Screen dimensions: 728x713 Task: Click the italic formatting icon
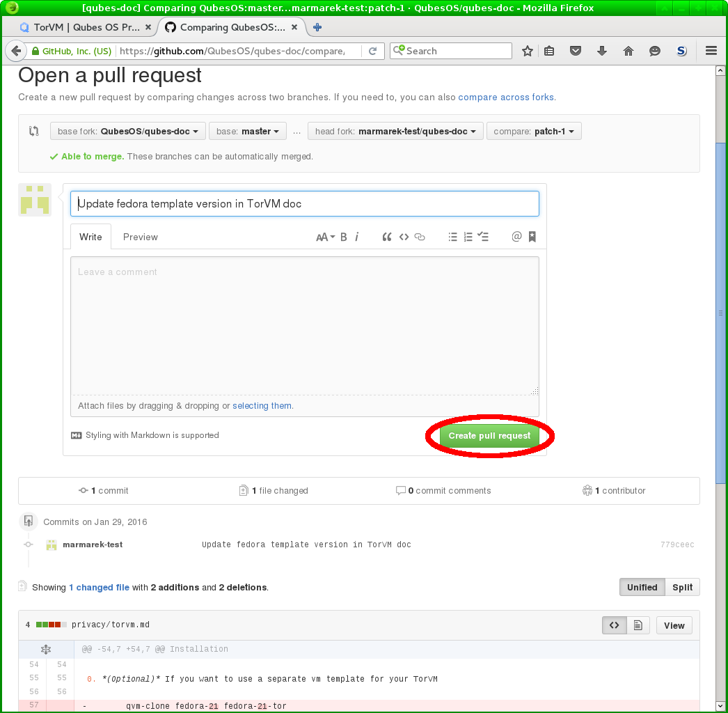click(x=357, y=237)
